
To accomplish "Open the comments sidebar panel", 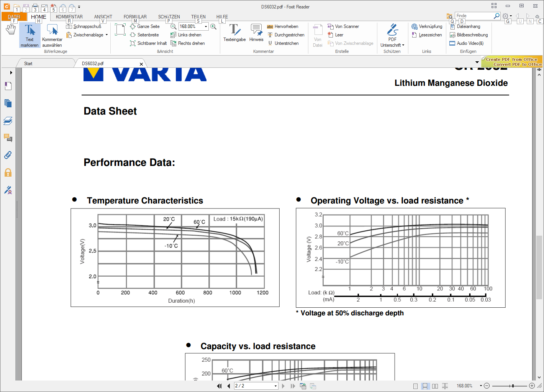I will tap(8, 138).
